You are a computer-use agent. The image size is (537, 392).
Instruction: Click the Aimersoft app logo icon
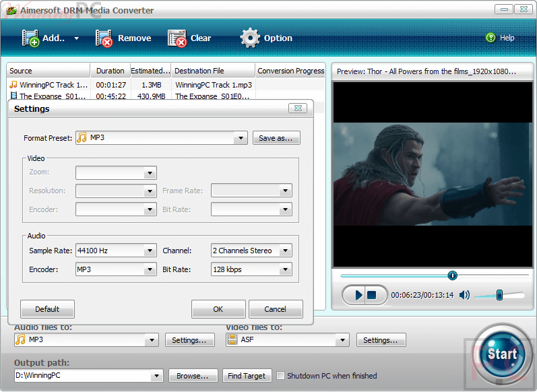point(11,11)
